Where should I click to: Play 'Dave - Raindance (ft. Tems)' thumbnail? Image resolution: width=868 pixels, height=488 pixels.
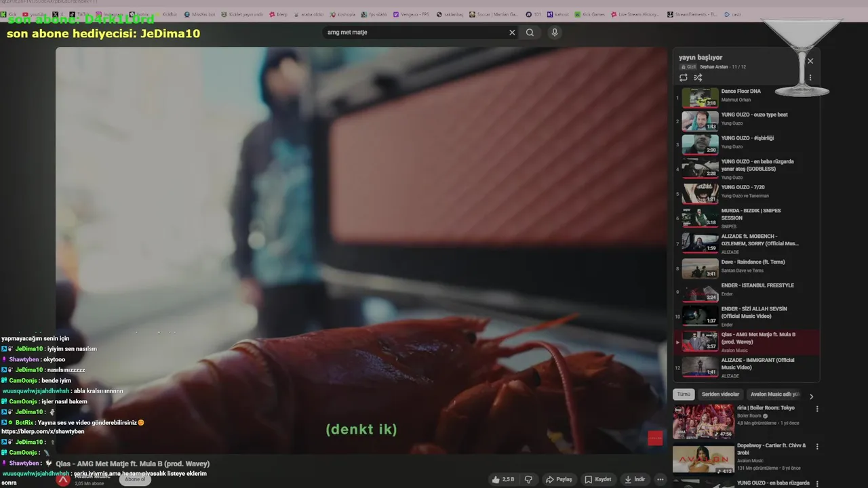[x=700, y=269]
